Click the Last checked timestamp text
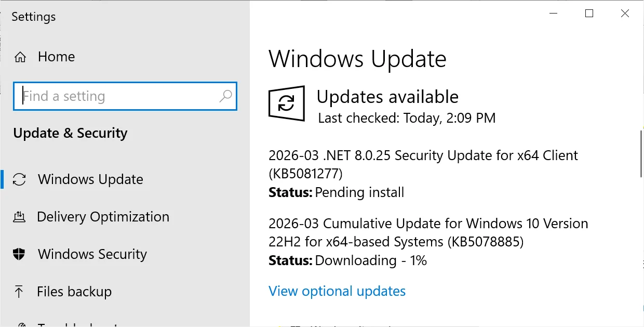 [x=406, y=118]
